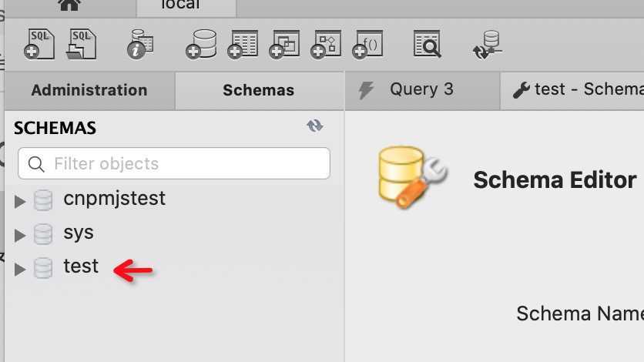
Task: Refresh the SCHEMAS list icon
Action: (x=314, y=126)
